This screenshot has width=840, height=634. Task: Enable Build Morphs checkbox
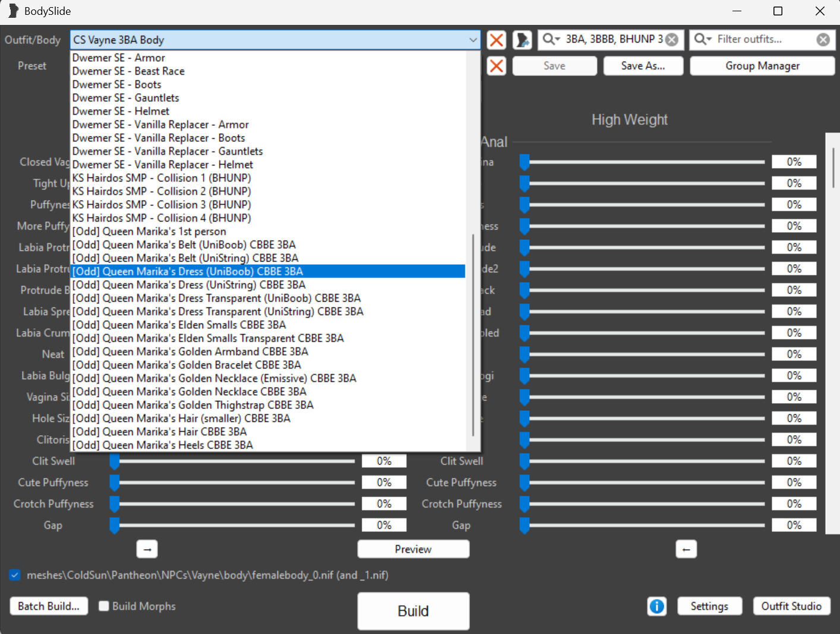click(104, 606)
